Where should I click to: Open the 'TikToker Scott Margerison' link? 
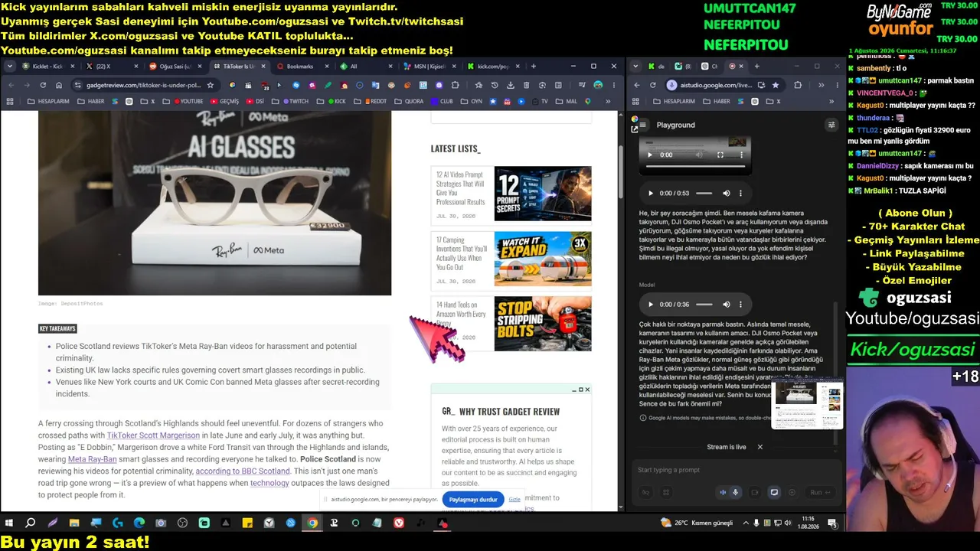pyautogui.click(x=153, y=435)
